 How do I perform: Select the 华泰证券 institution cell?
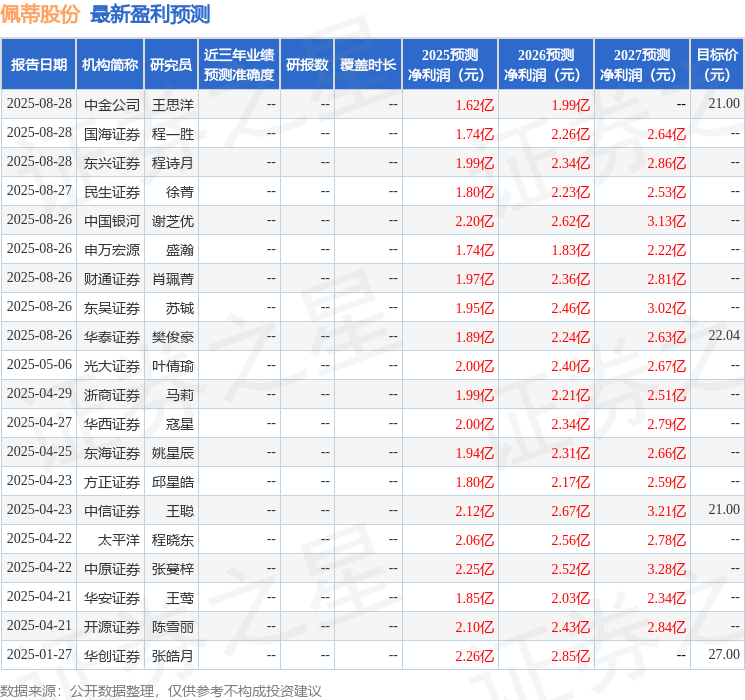point(112,337)
